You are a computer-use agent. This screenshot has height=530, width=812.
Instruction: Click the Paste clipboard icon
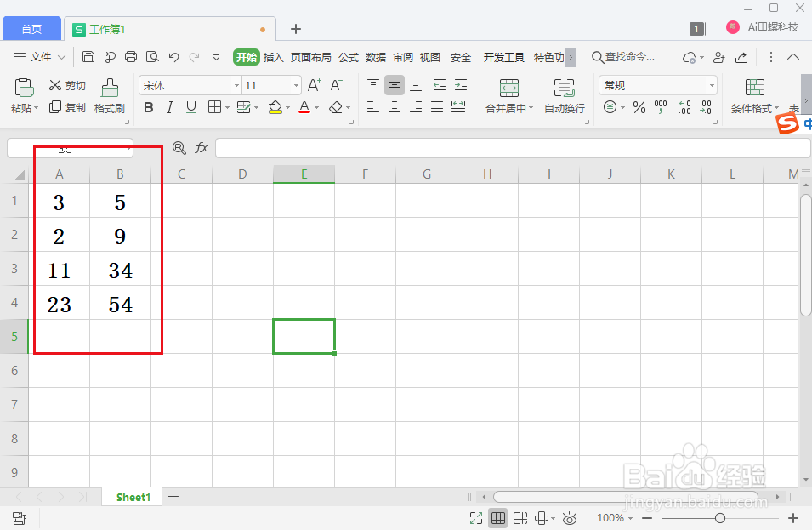pos(24,88)
